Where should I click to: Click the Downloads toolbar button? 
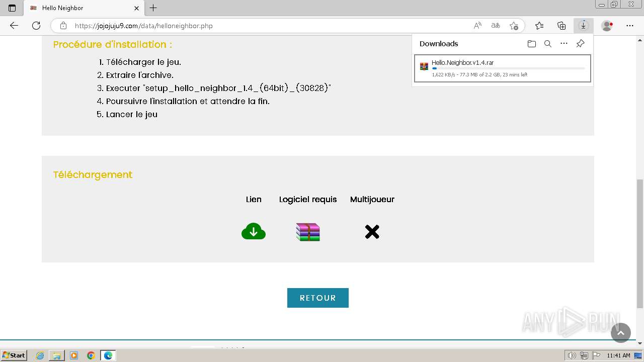[584, 25]
